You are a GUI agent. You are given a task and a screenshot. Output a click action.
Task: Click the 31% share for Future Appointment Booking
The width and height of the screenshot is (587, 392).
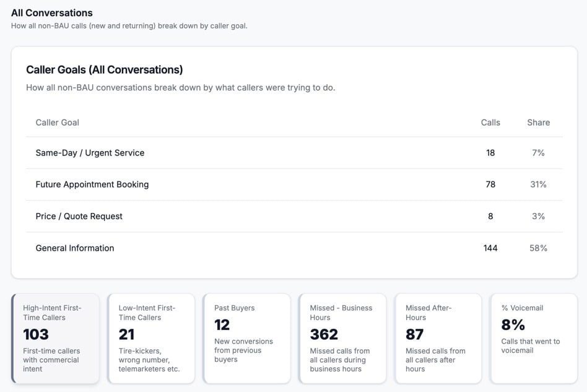click(538, 185)
